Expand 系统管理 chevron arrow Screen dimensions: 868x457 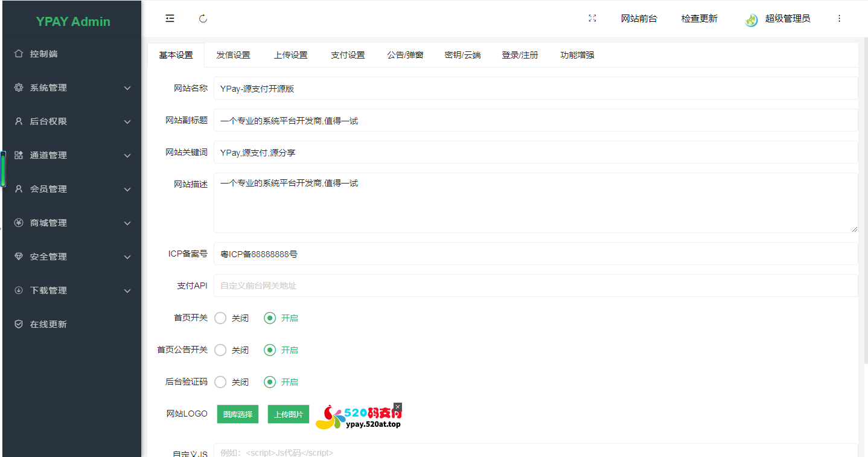[x=127, y=88]
